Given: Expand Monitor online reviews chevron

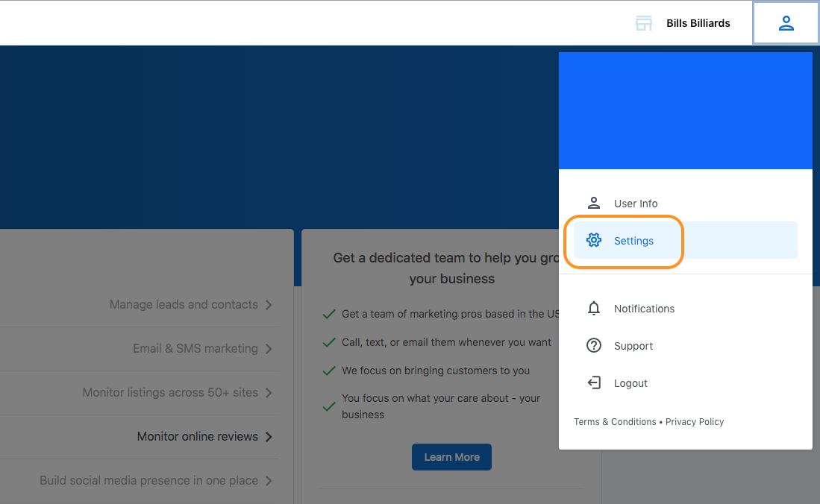Looking at the screenshot, I should [x=269, y=437].
